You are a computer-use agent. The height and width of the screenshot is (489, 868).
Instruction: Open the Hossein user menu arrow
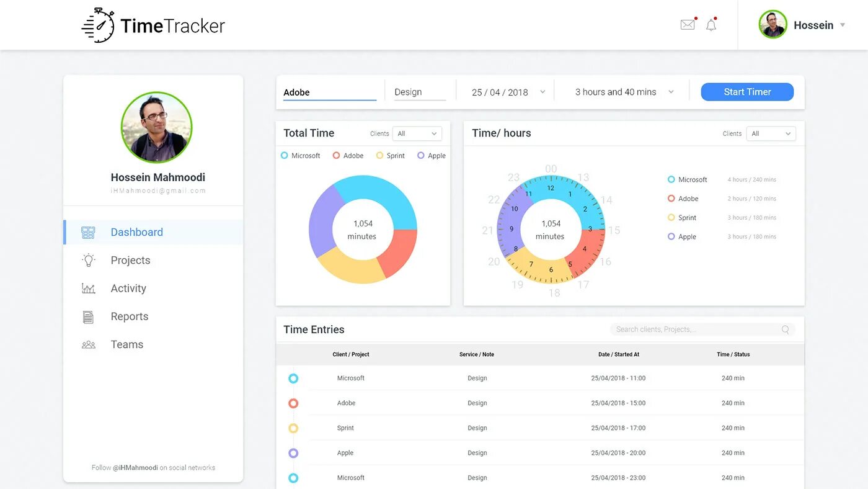point(843,25)
